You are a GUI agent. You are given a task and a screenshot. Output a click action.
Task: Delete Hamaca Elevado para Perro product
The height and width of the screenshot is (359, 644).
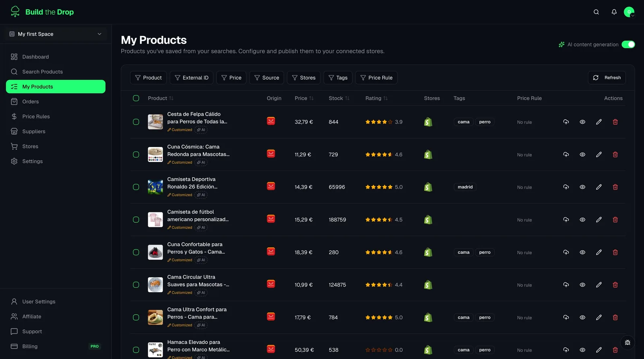[x=615, y=350]
